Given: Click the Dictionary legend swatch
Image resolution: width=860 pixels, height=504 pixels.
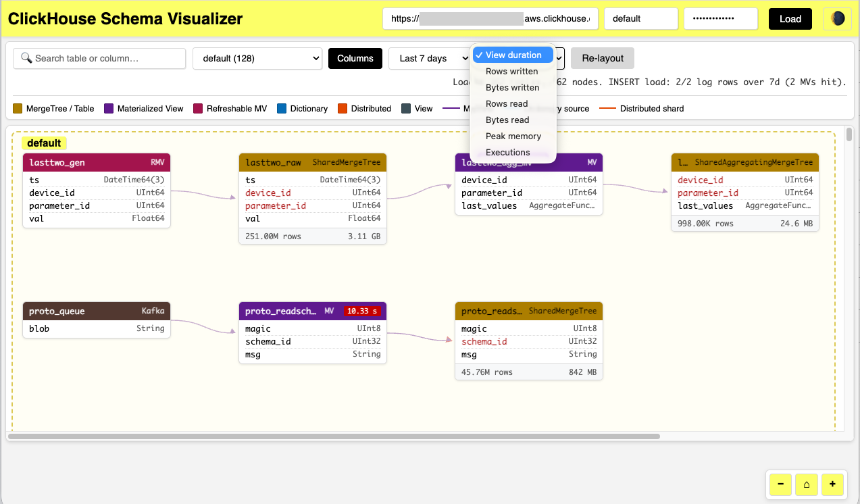Looking at the screenshot, I should tap(282, 108).
